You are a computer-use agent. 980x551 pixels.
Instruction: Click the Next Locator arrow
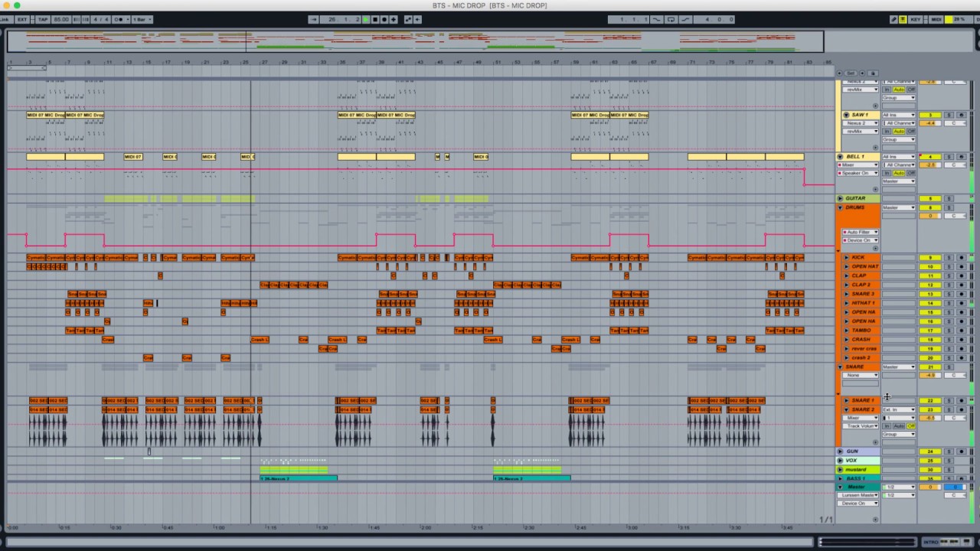tap(862, 73)
